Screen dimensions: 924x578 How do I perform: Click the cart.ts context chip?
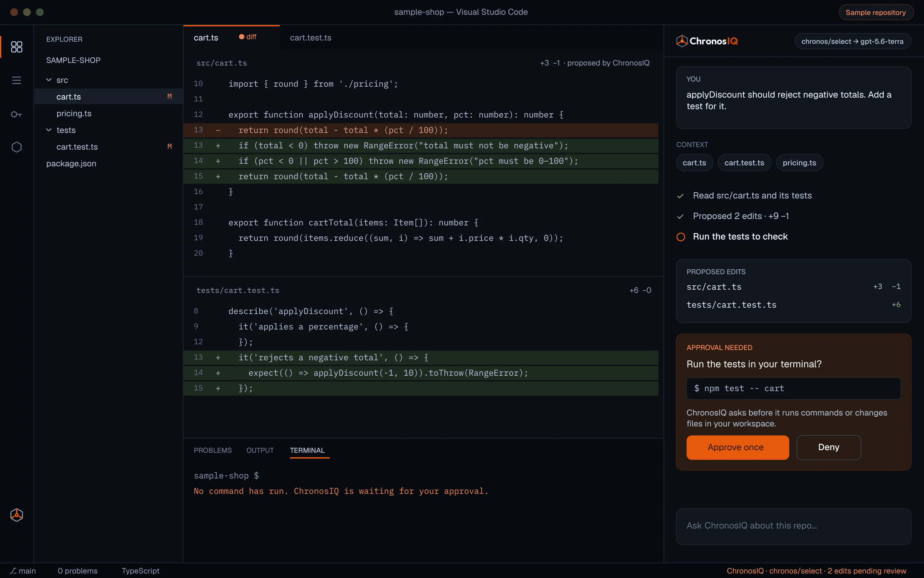coord(694,163)
